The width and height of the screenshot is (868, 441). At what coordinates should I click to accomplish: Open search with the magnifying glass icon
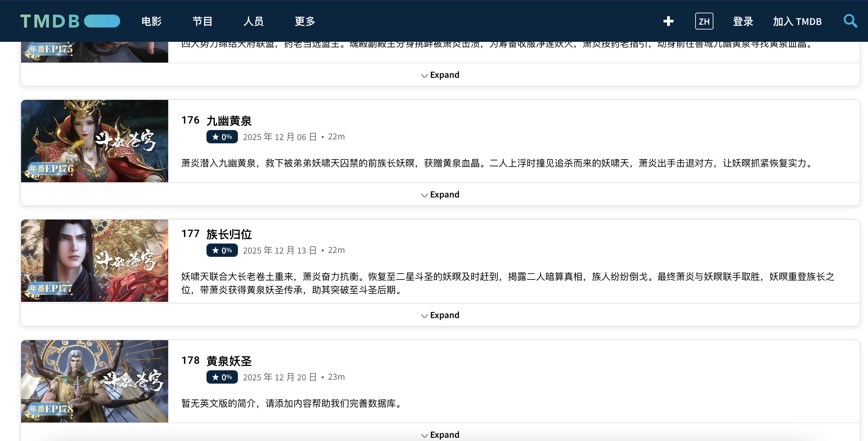850,21
